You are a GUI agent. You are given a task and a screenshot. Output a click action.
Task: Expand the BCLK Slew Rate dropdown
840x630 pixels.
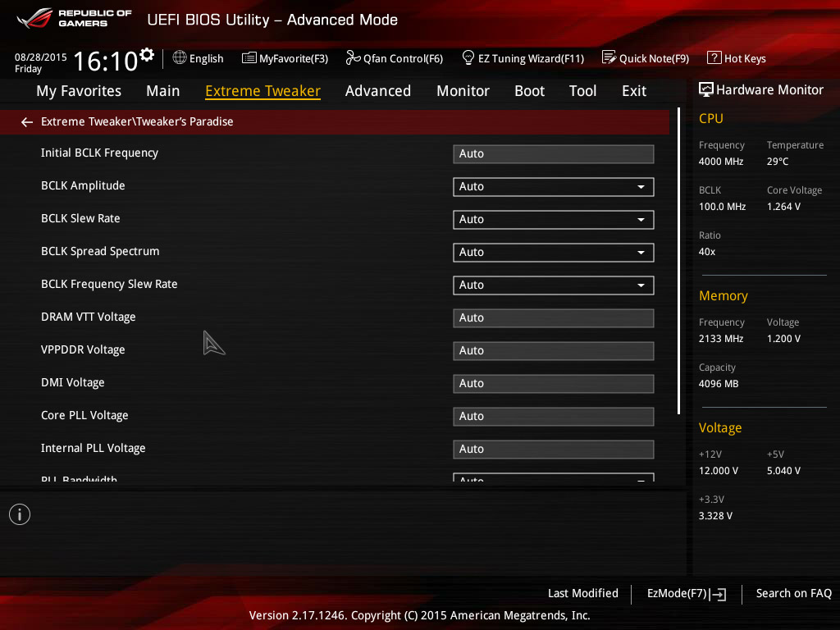tap(554, 220)
